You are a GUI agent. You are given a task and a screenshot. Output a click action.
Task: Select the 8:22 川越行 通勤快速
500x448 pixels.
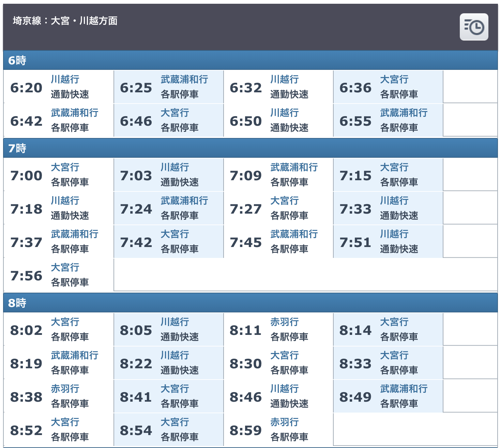tap(168, 363)
